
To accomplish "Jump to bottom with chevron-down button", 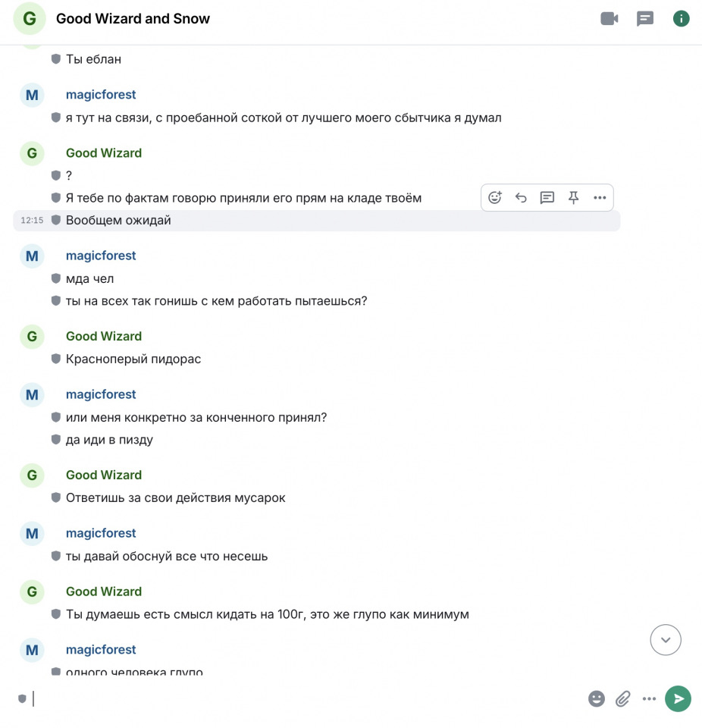I will point(666,640).
